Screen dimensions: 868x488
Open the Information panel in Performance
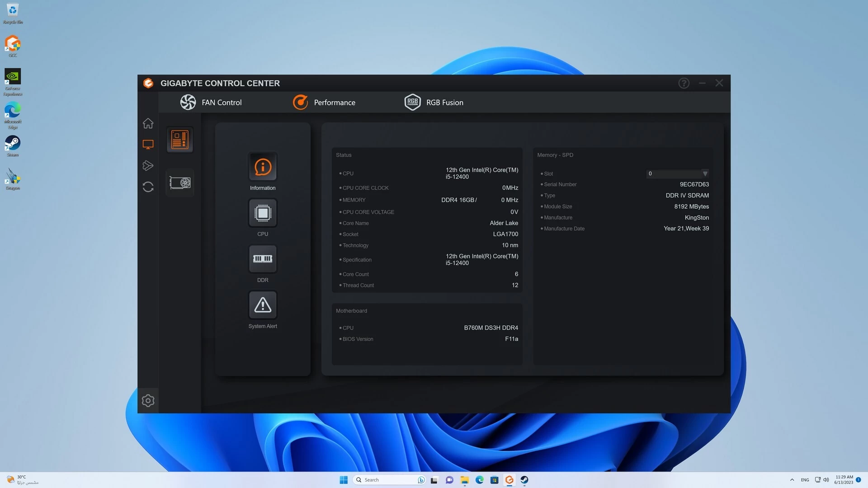pyautogui.click(x=263, y=166)
